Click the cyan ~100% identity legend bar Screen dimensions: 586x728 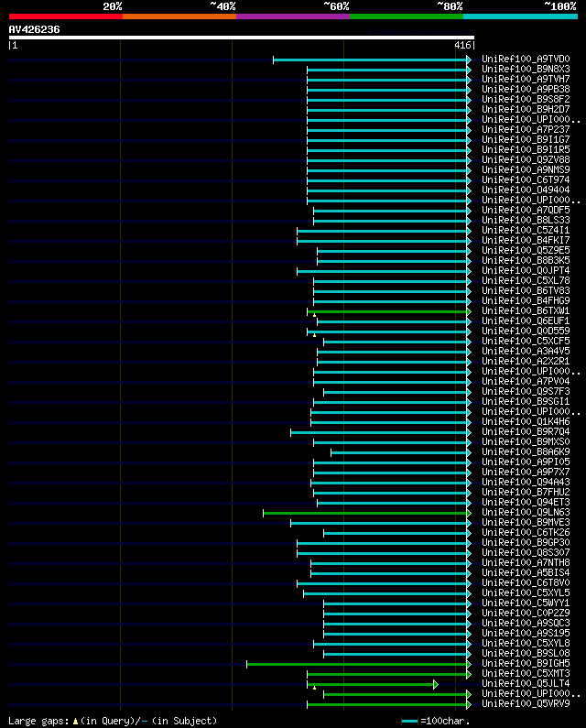coord(520,16)
